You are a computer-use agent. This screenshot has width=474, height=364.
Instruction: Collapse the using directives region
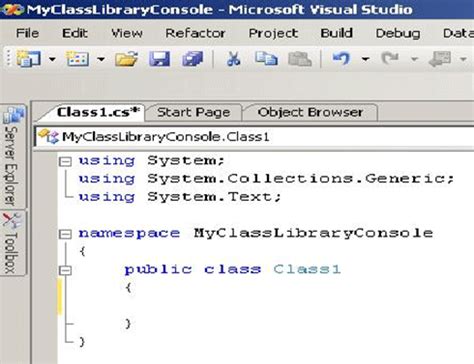[65, 161]
